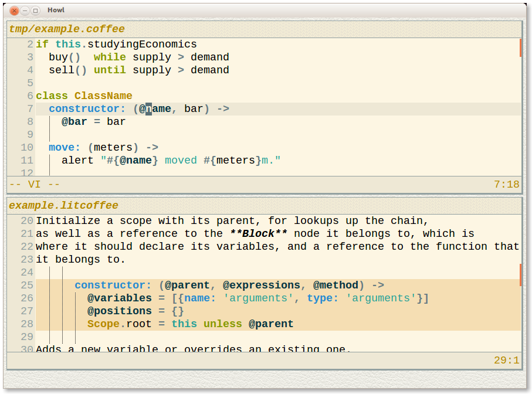Click the example.litcoffee buffer title

[63, 205]
